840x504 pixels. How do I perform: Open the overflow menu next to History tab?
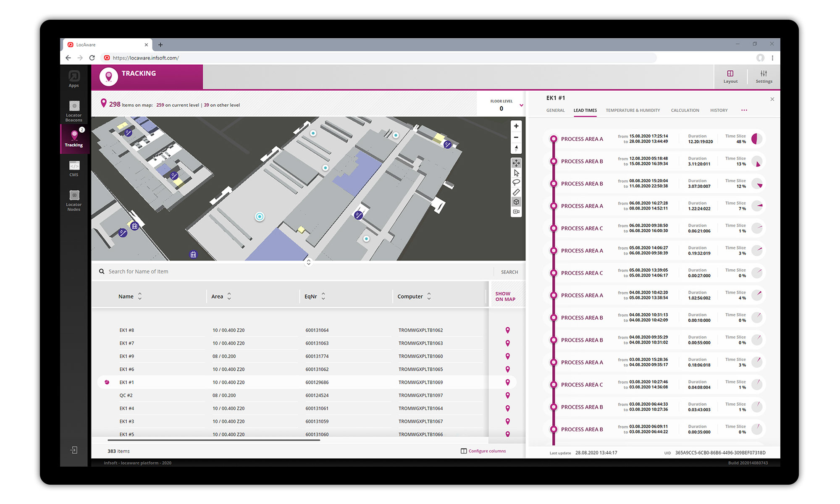(744, 110)
